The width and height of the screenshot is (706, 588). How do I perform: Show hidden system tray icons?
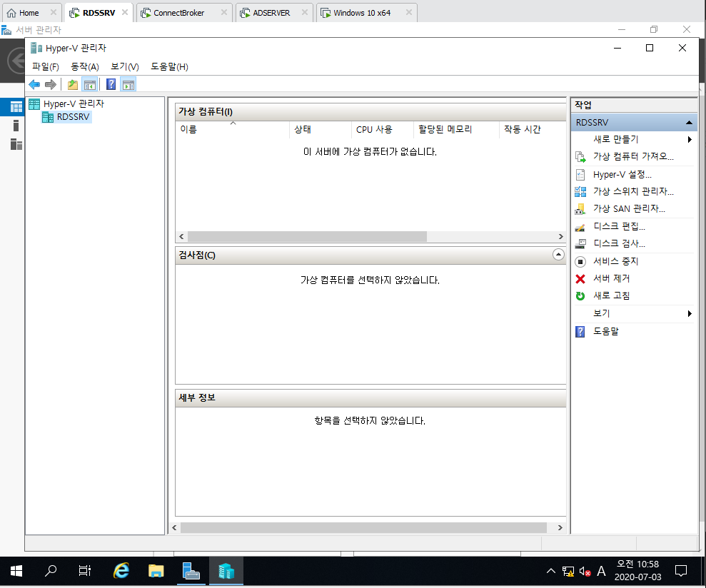point(550,572)
